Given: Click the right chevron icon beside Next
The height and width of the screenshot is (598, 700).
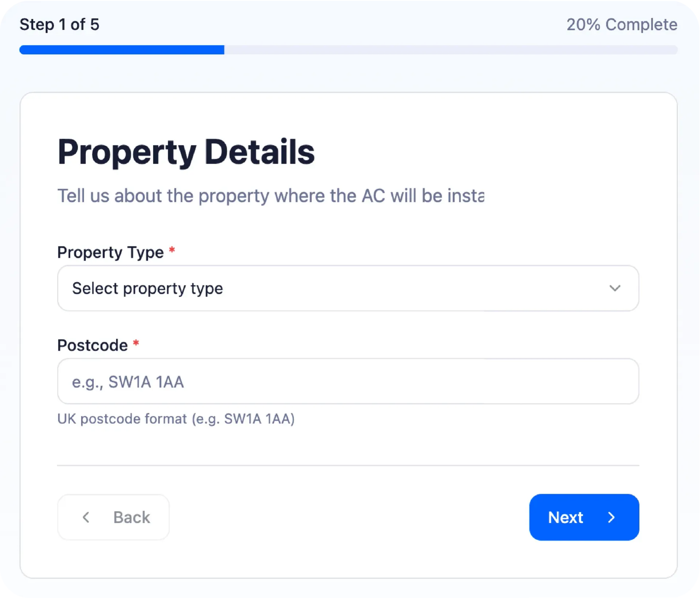Looking at the screenshot, I should tap(611, 517).
